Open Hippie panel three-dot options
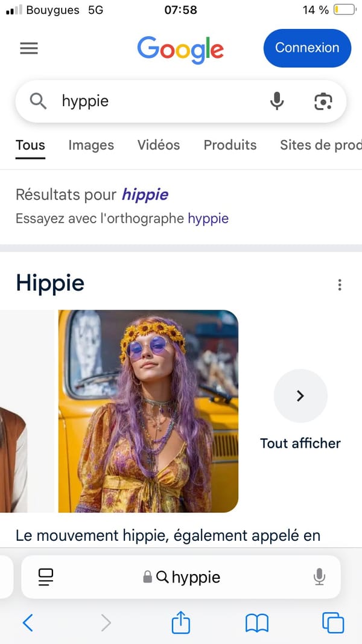Viewport: 362px width, 644px height. 340,285
